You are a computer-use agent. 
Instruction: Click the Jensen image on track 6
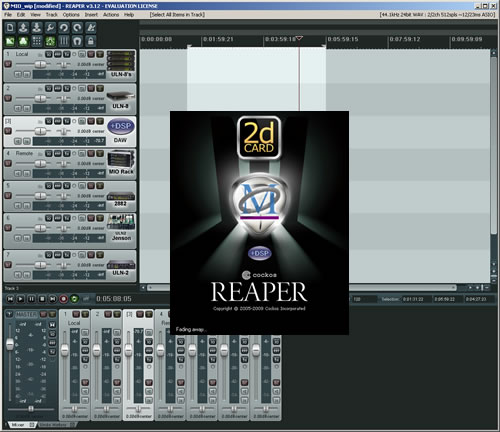(121, 228)
